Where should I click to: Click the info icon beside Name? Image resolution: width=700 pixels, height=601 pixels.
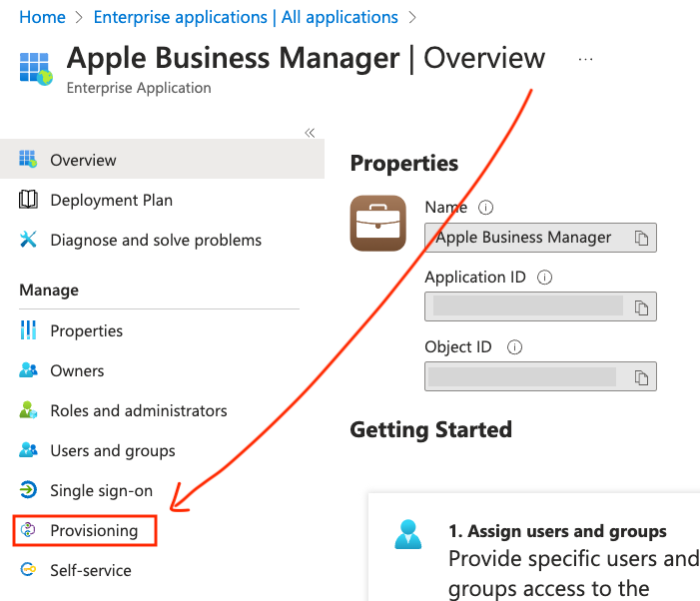click(486, 208)
